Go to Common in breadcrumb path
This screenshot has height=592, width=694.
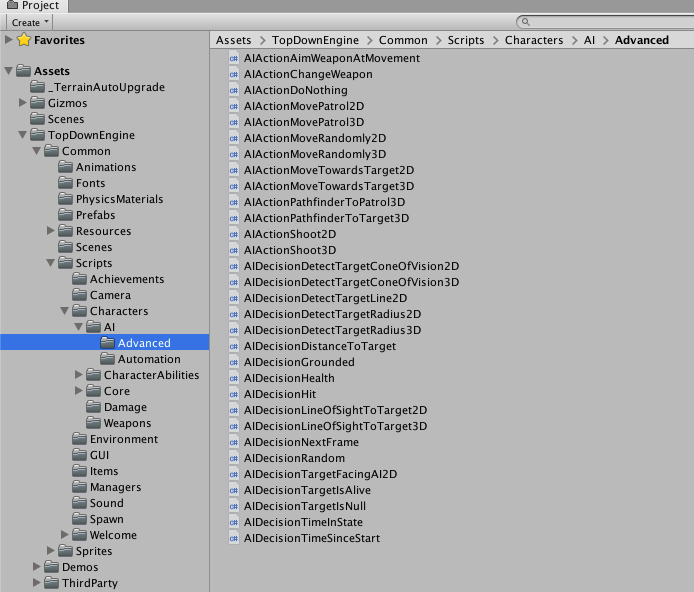pos(403,40)
